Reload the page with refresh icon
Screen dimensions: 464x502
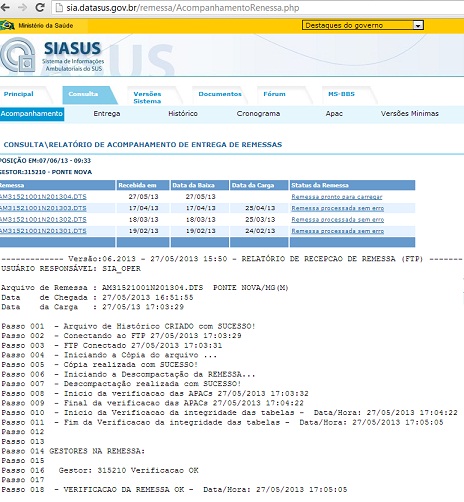(x=40, y=7)
